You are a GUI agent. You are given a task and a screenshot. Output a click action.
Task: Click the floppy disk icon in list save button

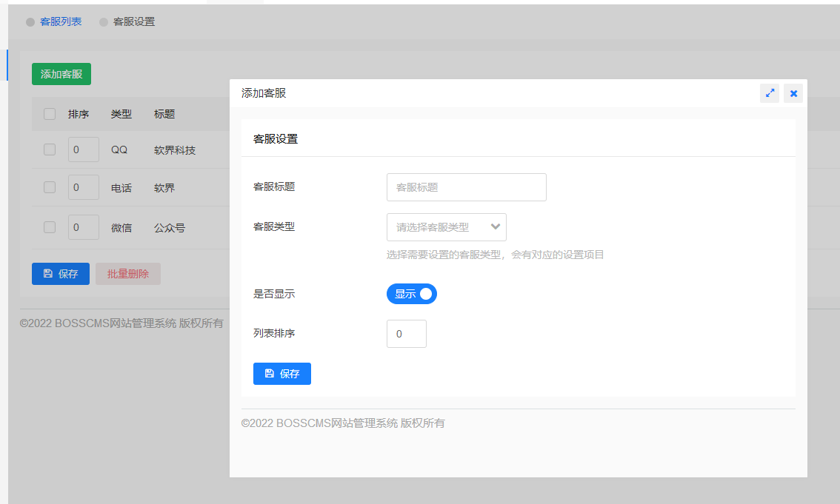coord(47,274)
